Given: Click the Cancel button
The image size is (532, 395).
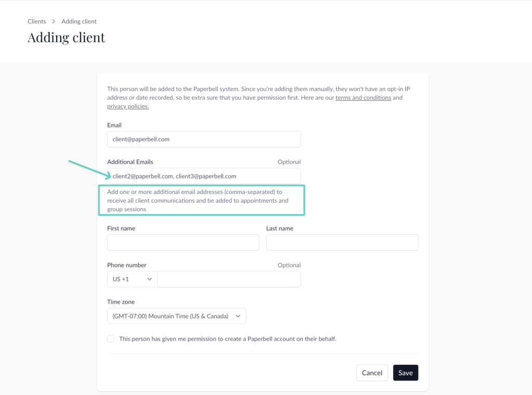Looking at the screenshot, I should click(372, 373).
